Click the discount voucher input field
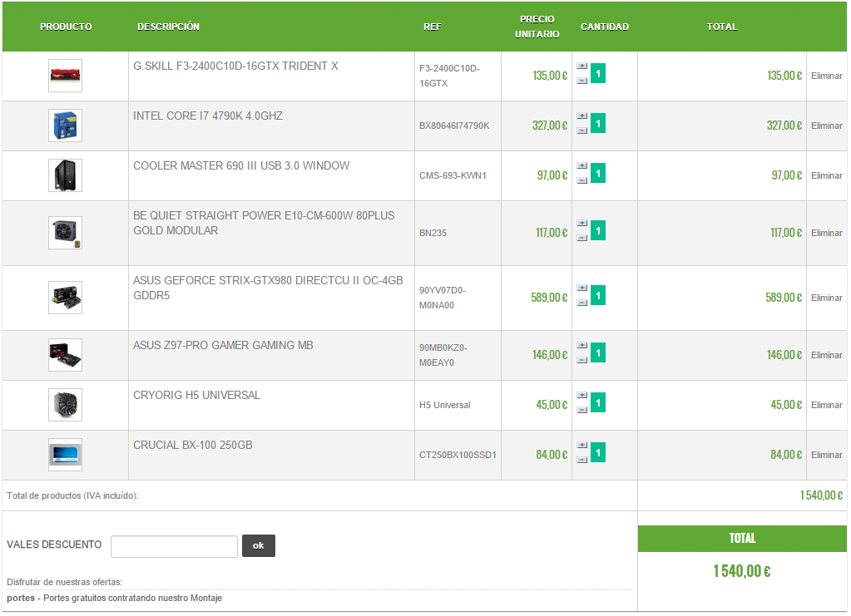Screen dimensions: 851x616 [x=174, y=547]
